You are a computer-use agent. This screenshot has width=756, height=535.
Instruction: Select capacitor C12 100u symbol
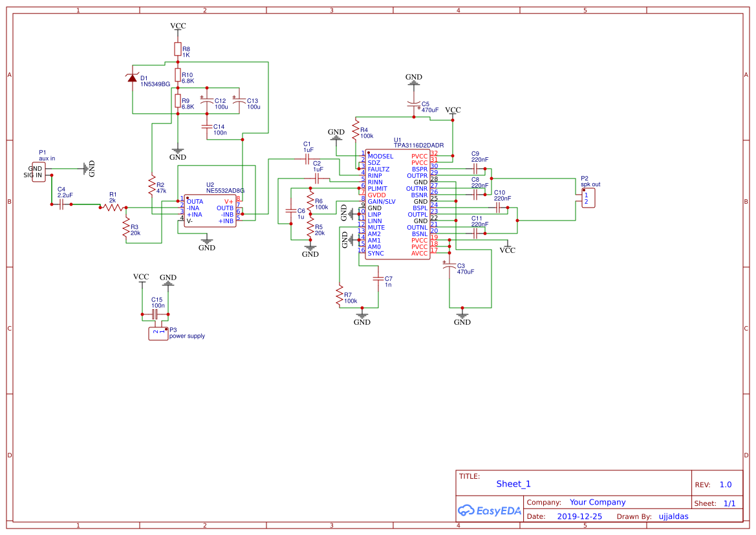(207, 101)
